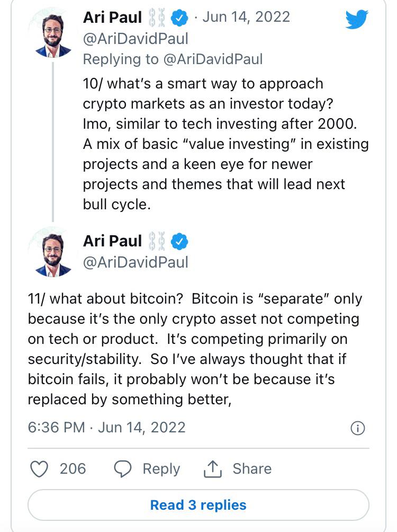Click the Share text label

click(252, 468)
